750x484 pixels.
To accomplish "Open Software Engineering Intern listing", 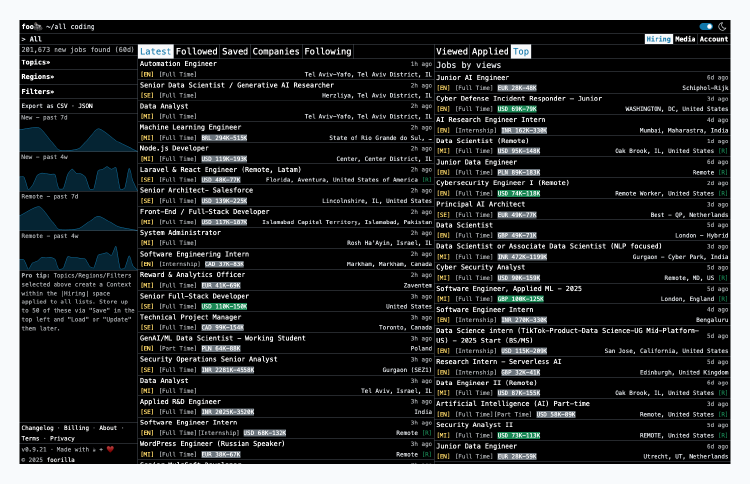I will [x=194, y=254].
